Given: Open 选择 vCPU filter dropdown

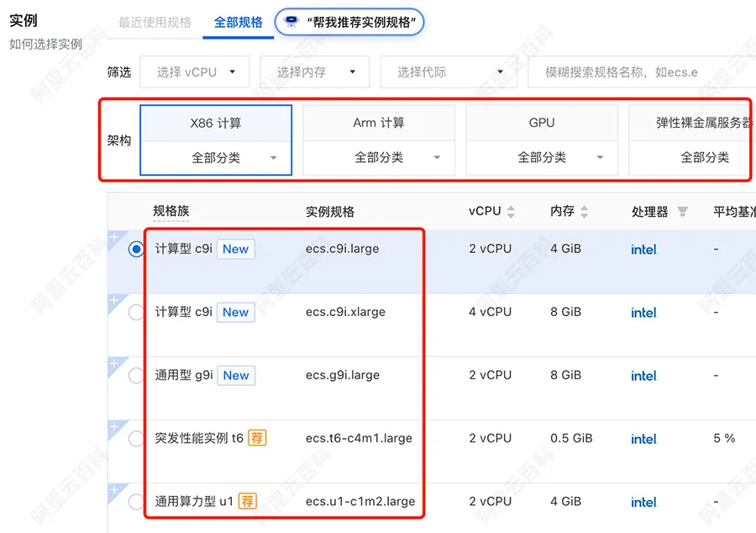Looking at the screenshot, I should click(195, 71).
